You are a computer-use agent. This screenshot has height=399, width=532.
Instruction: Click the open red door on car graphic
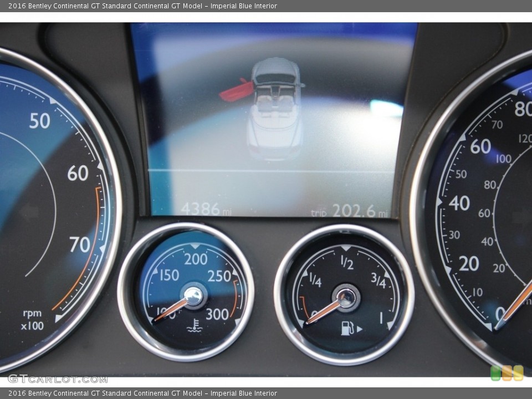237,90
